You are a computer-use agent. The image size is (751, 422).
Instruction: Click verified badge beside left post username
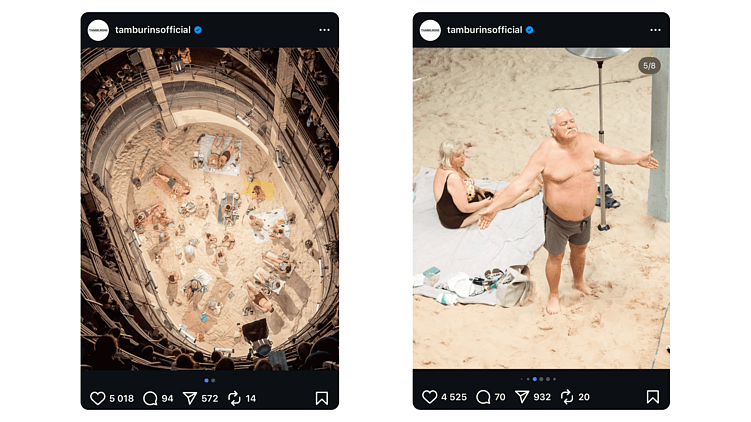point(198,30)
